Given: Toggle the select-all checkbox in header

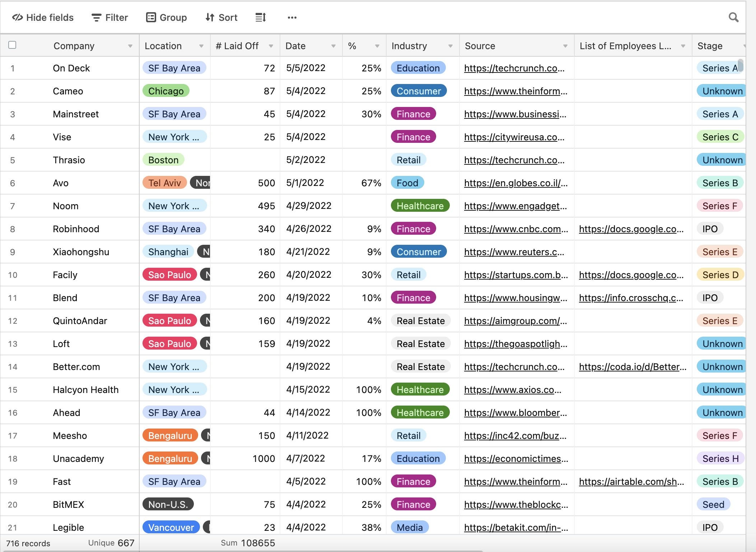Looking at the screenshot, I should coord(12,45).
